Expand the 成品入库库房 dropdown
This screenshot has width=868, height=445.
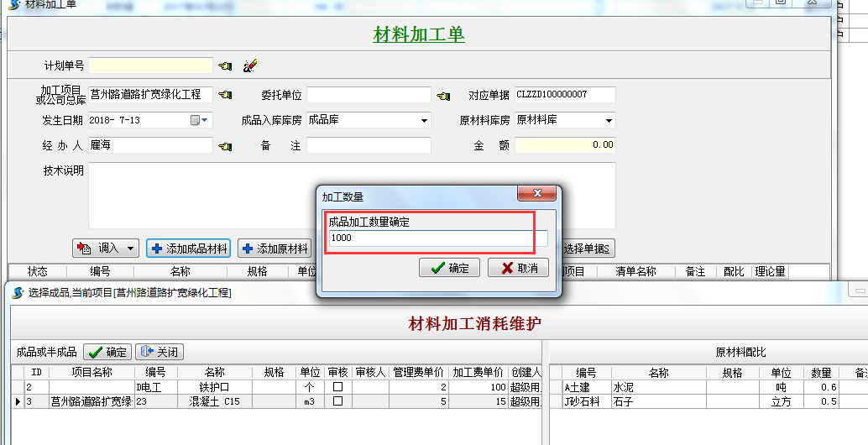click(424, 120)
